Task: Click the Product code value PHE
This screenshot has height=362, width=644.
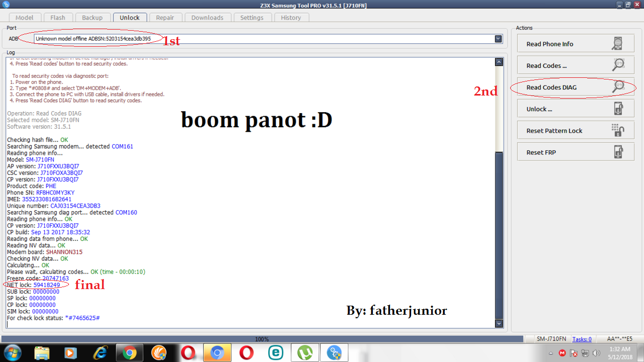Action: click(51, 186)
